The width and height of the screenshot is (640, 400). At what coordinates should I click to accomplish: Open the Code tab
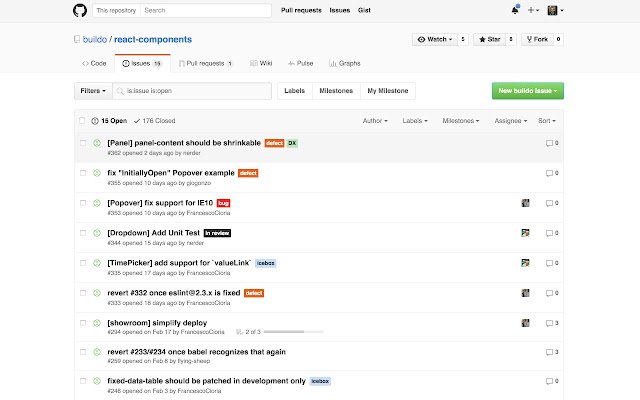coord(94,63)
